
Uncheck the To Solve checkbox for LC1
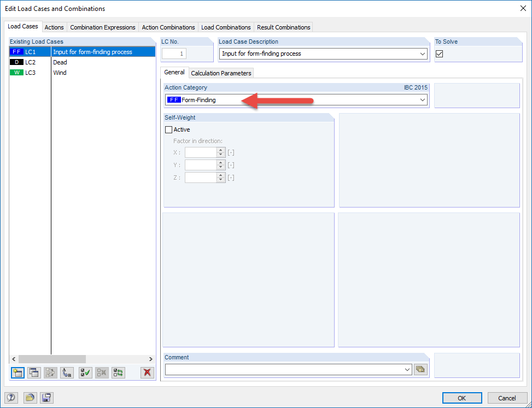click(x=439, y=54)
